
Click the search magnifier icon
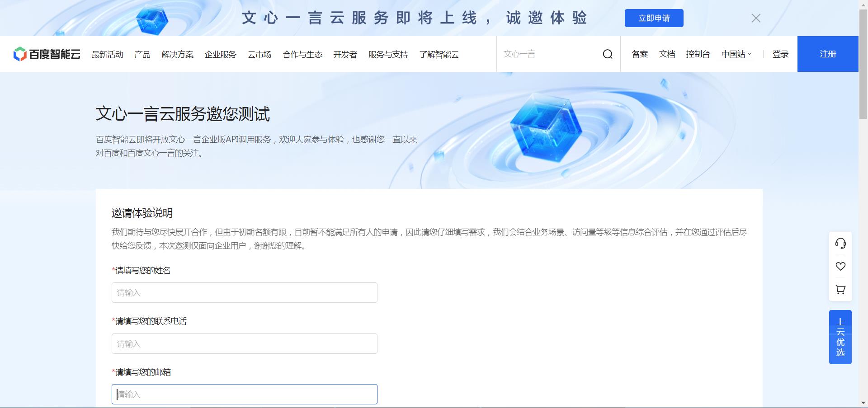(x=608, y=54)
